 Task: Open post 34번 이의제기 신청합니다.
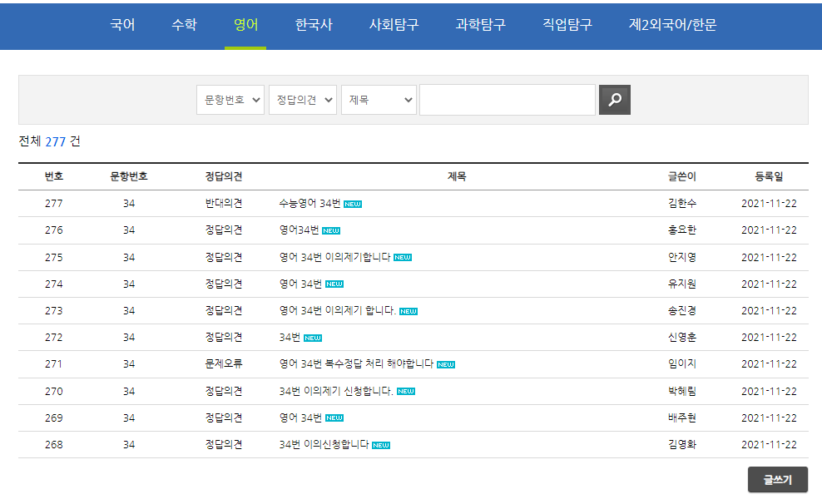pyautogui.click(x=336, y=392)
